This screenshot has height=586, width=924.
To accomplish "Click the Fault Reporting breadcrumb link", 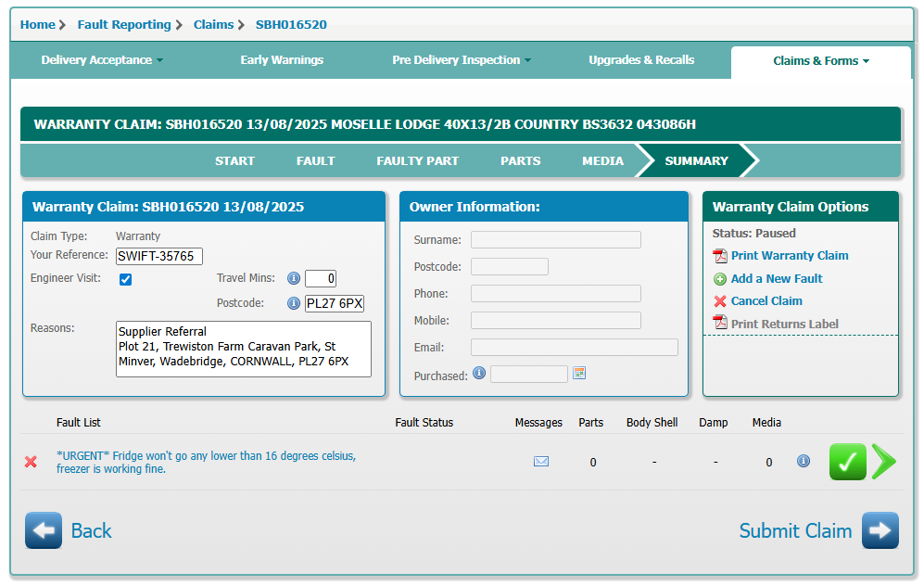I will pyautogui.click(x=124, y=25).
